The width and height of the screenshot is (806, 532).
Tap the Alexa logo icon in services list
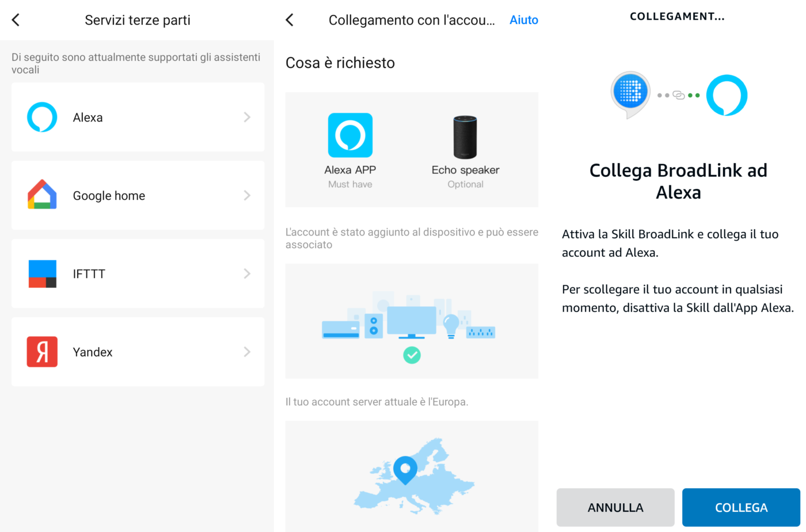pyautogui.click(x=42, y=117)
